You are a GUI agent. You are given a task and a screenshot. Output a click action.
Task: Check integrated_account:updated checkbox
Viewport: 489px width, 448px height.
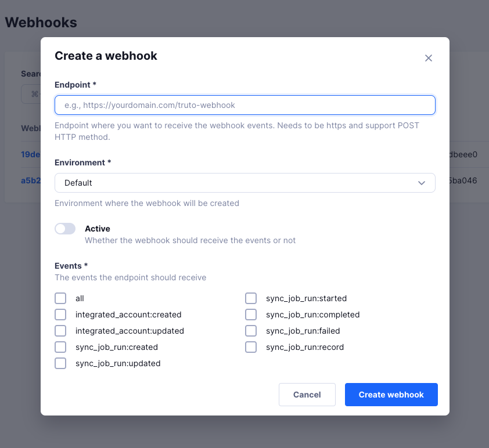pyautogui.click(x=60, y=331)
